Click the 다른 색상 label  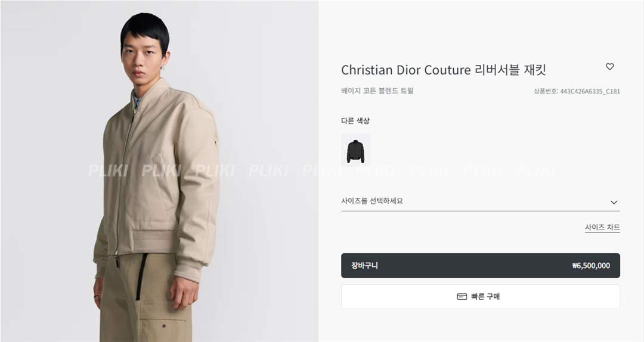pos(355,121)
